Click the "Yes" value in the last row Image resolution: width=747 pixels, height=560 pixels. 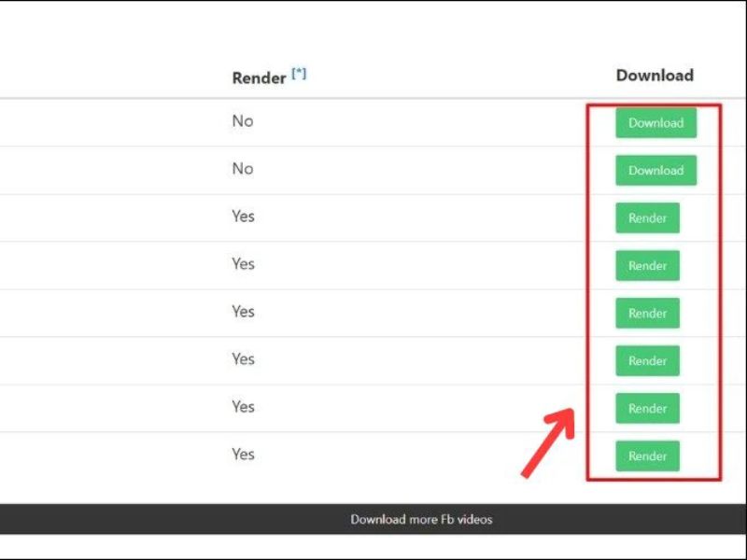click(x=243, y=455)
